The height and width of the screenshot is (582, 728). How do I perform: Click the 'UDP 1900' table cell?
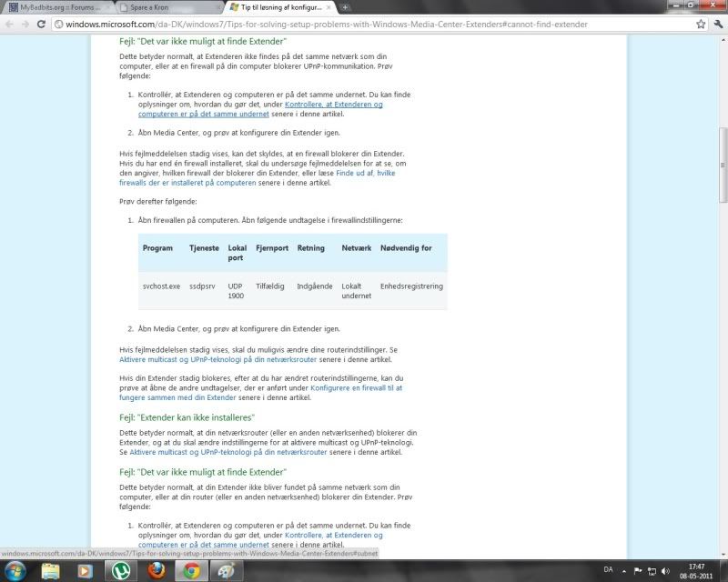[x=236, y=291]
